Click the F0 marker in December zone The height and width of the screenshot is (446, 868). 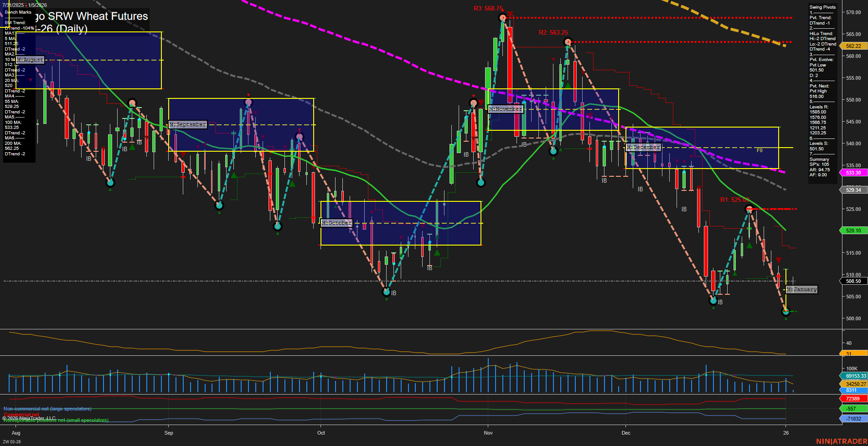[759, 149]
